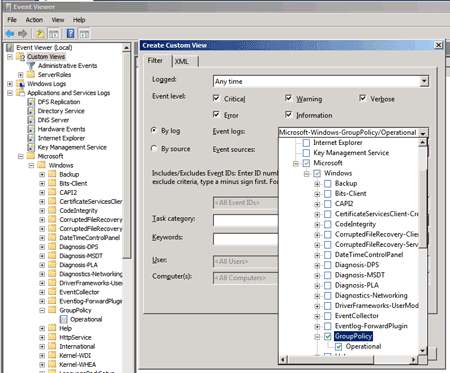The image size is (450, 373).
Task: Collapse Applications and Services Logs in left tree
Action: [x=10, y=93]
